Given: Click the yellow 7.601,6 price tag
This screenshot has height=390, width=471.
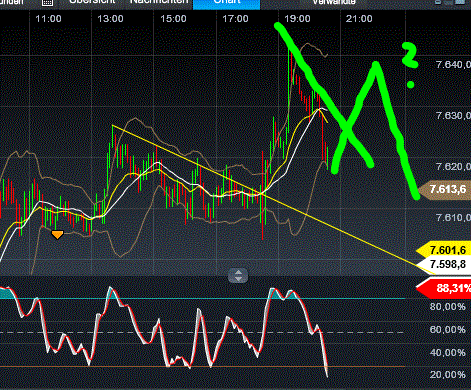Looking at the screenshot, I should click(444, 250).
